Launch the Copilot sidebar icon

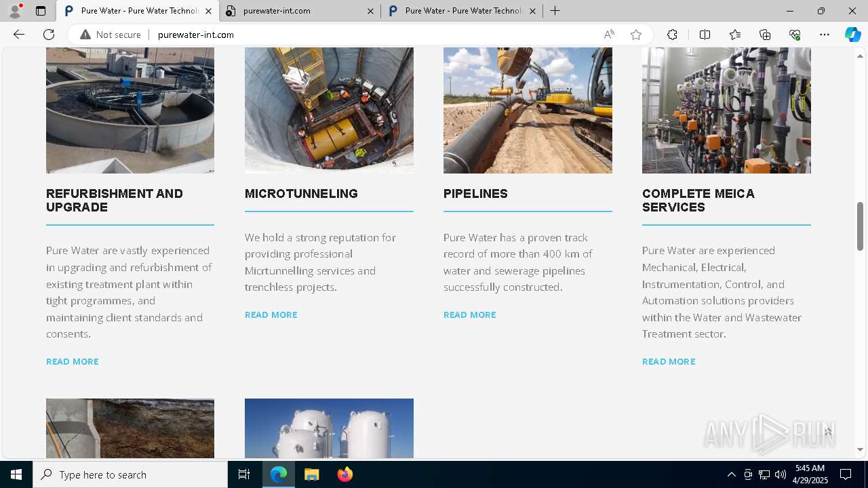click(852, 35)
